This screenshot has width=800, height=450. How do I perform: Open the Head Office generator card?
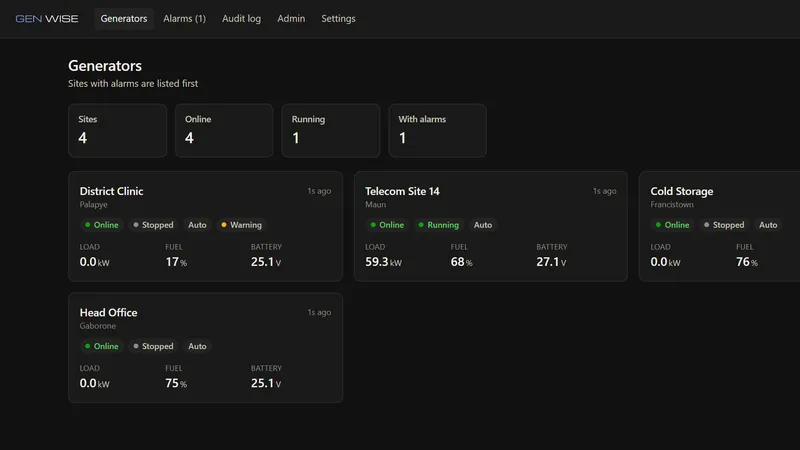(206, 348)
